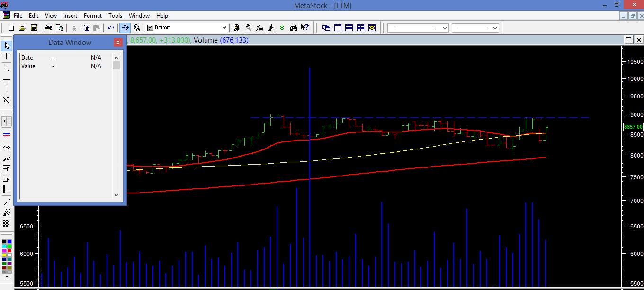Screen dimensions: 644x290
Task: Select the crosshair plus drawing tool
Action: point(7,56)
